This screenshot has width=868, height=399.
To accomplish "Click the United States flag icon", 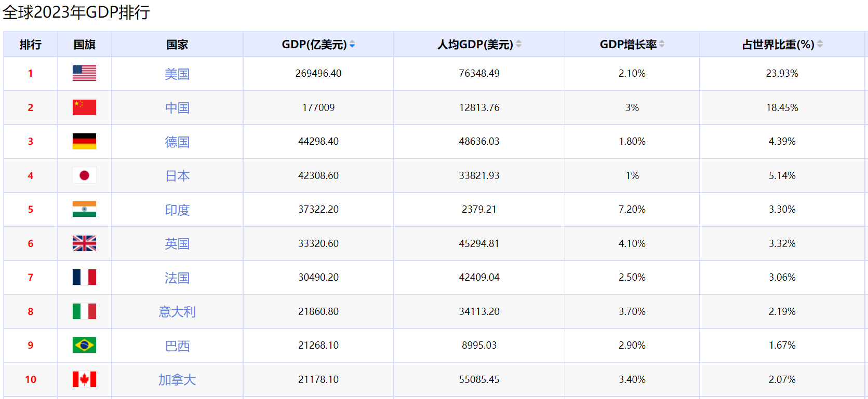I will tap(84, 73).
